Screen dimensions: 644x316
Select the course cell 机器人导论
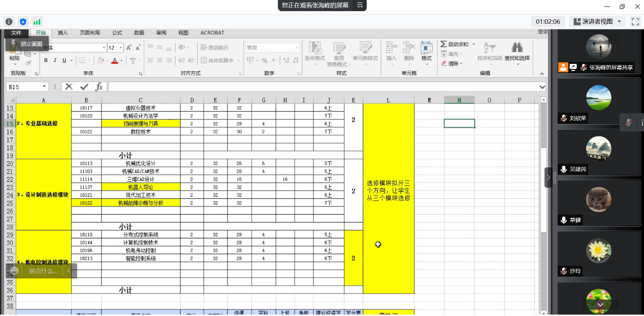coord(141,187)
